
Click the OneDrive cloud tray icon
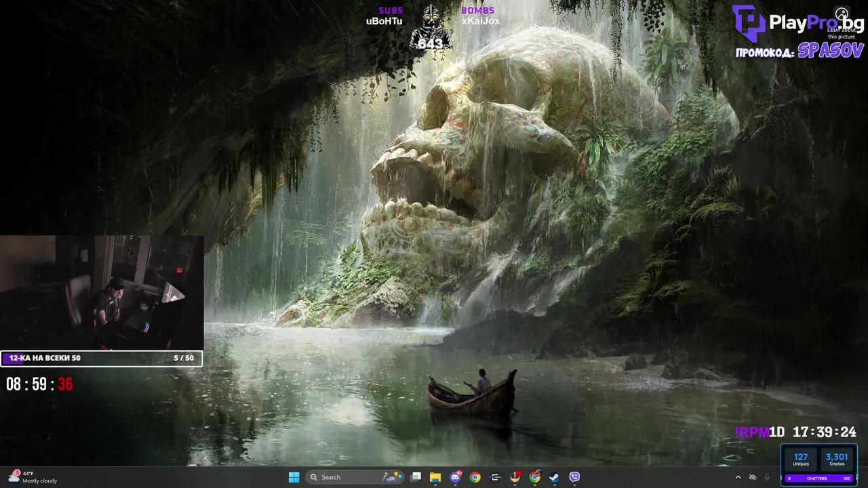coord(753,477)
